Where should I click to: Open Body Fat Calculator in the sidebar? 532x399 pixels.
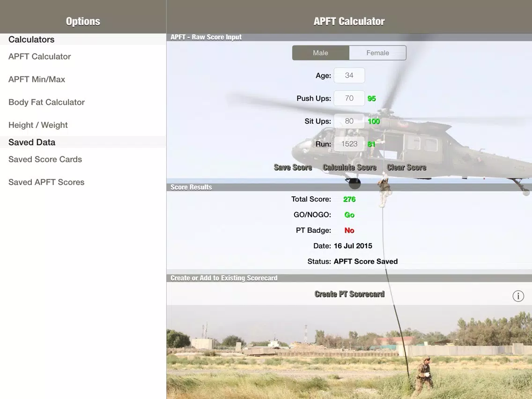click(x=83, y=102)
